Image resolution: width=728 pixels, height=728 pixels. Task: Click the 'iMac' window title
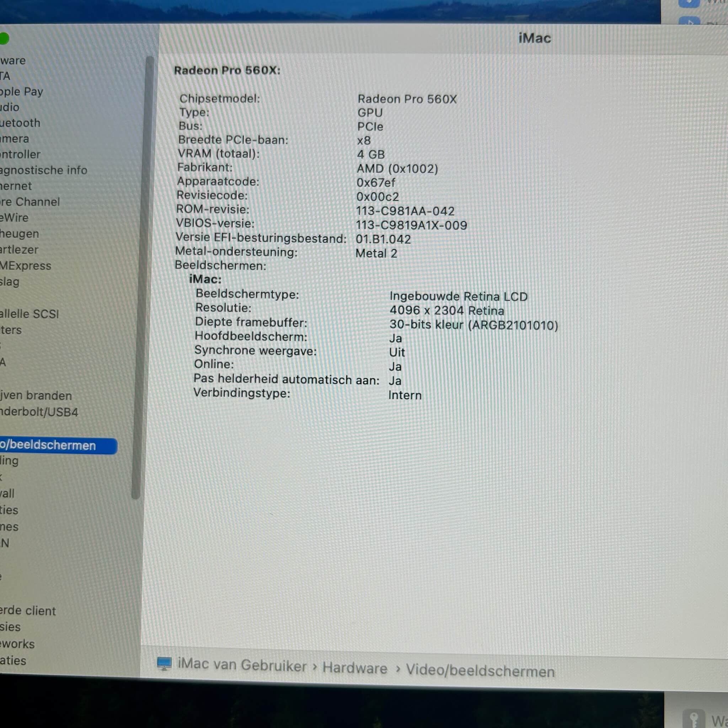click(534, 38)
